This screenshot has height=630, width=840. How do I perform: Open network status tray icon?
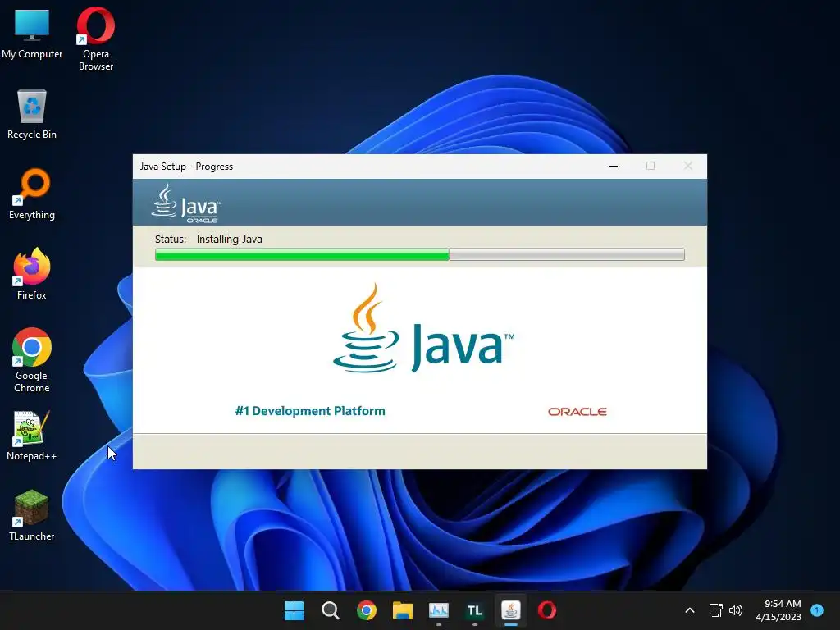pyautogui.click(x=715, y=610)
